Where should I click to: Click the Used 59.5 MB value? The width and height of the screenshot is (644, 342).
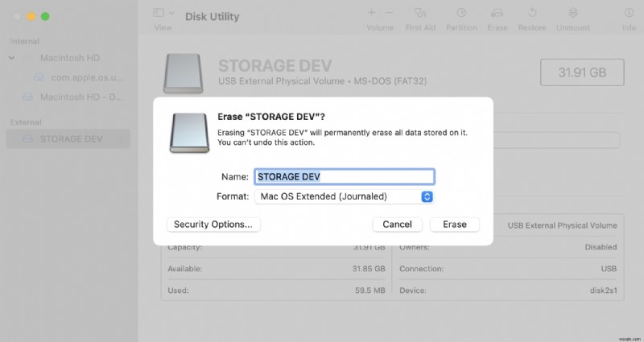pyautogui.click(x=370, y=290)
